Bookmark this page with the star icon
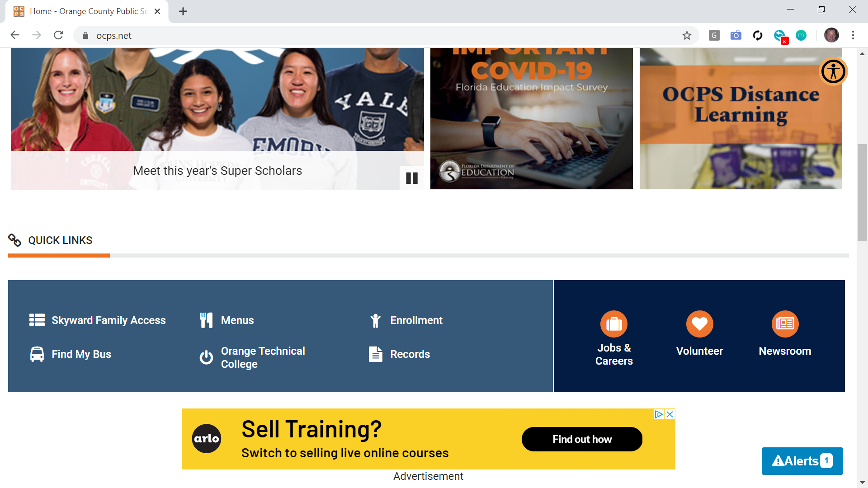This screenshot has width=868, height=488. (x=687, y=35)
